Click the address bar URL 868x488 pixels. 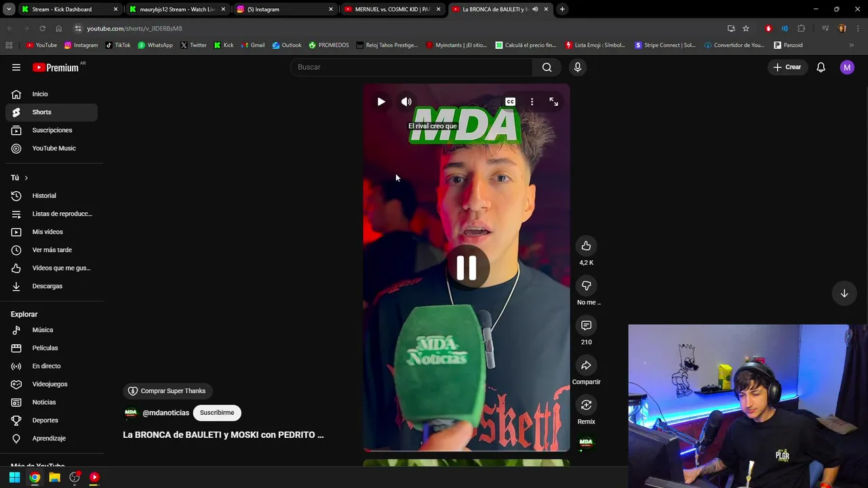click(134, 28)
